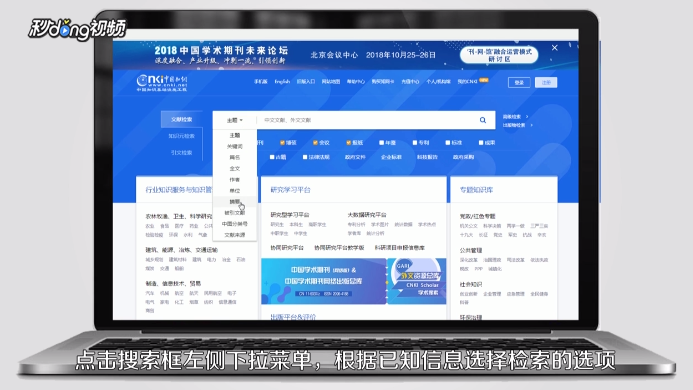
Task: Open the 购买知网卡 link
Action: (383, 82)
